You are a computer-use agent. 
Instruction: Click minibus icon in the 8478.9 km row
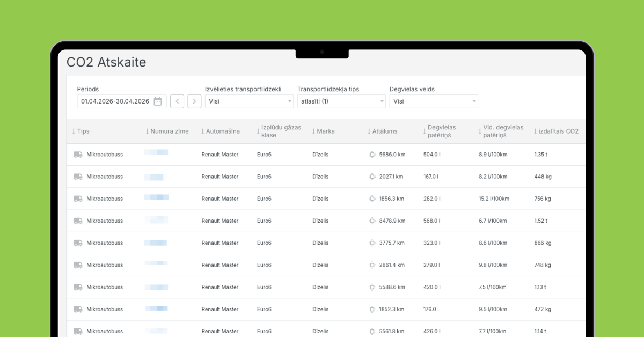point(78,221)
